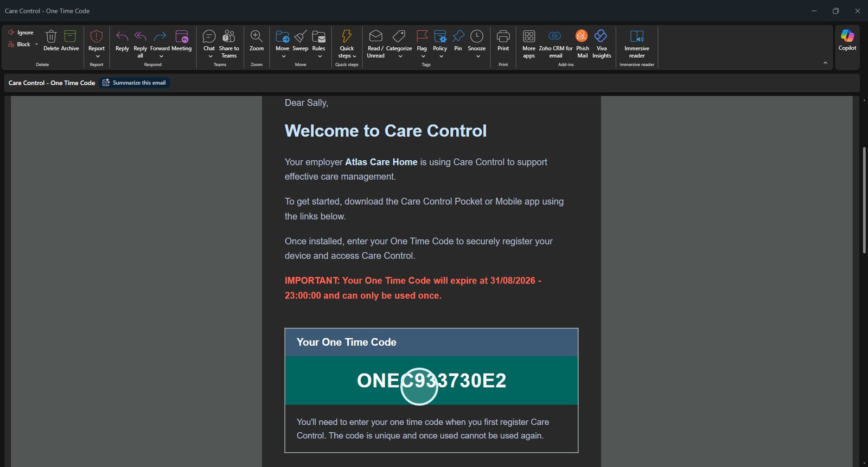Click the bold 'Atlas Care Home' text
This screenshot has width=868, height=467.
tap(381, 162)
